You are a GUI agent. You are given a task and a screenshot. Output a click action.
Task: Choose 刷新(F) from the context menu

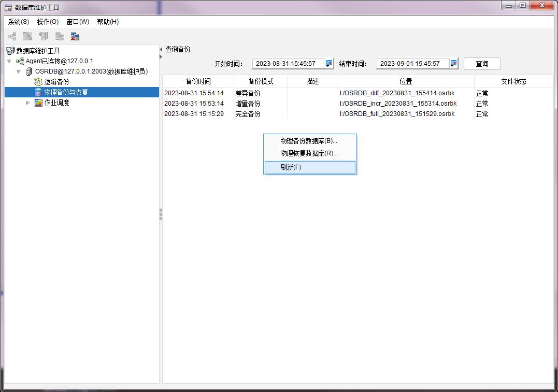(291, 167)
